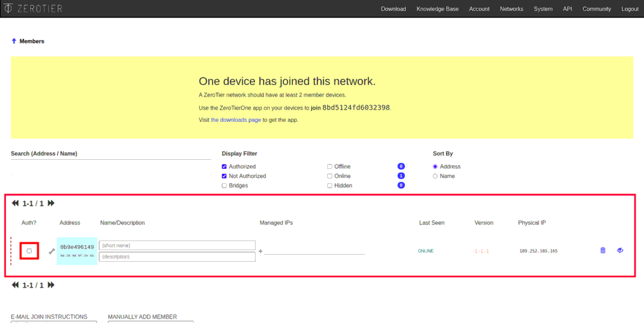Sort members by Name
644x323 pixels.
435,176
